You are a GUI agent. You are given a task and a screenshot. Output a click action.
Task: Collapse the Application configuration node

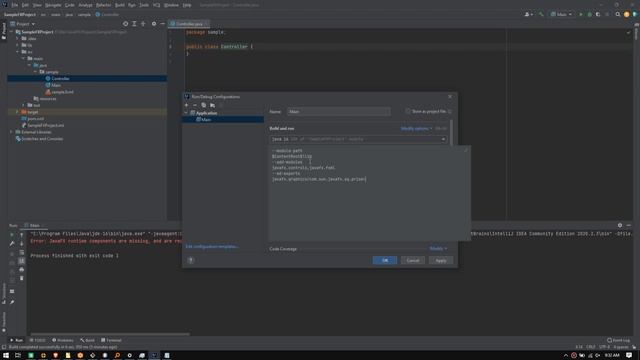tap(186, 113)
